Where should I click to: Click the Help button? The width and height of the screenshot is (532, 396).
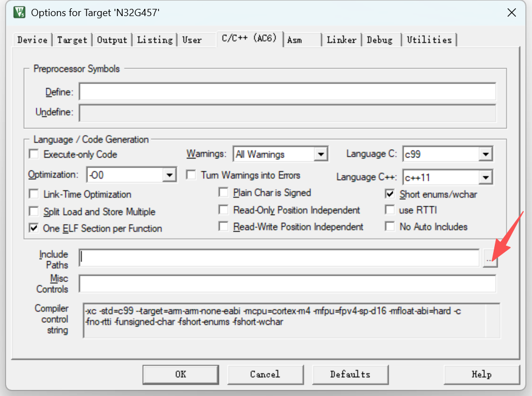(x=482, y=374)
